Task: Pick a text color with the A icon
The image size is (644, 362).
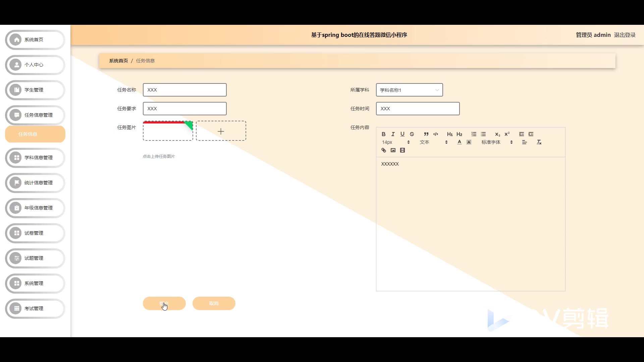Action: pyautogui.click(x=459, y=142)
